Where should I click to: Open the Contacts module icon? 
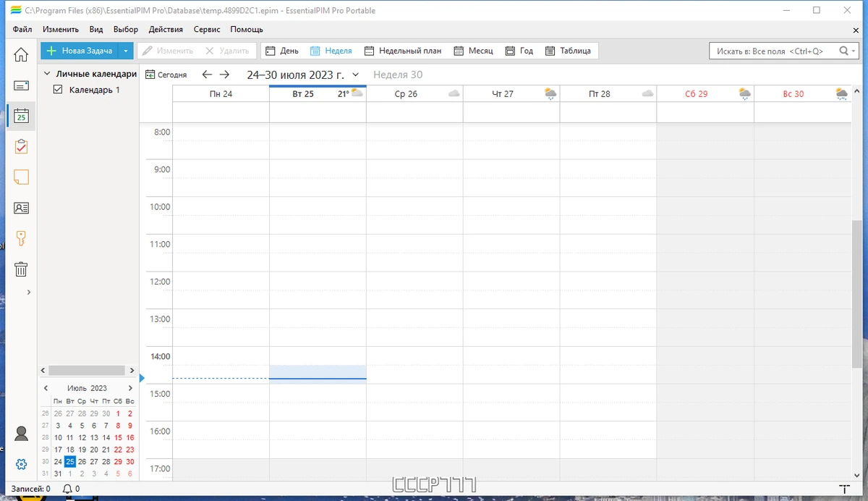[x=21, y=208]
